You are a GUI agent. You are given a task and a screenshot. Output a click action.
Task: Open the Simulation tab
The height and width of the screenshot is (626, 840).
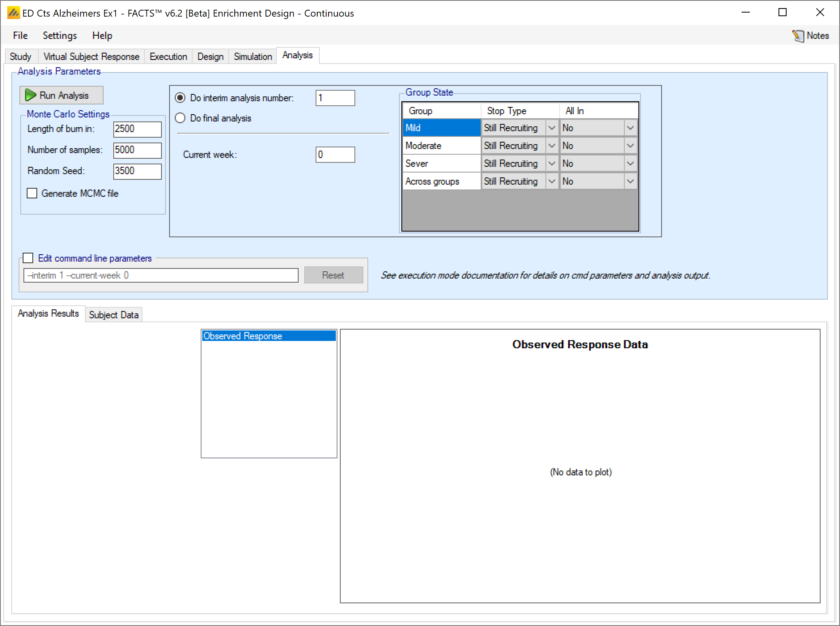point(252,56)
